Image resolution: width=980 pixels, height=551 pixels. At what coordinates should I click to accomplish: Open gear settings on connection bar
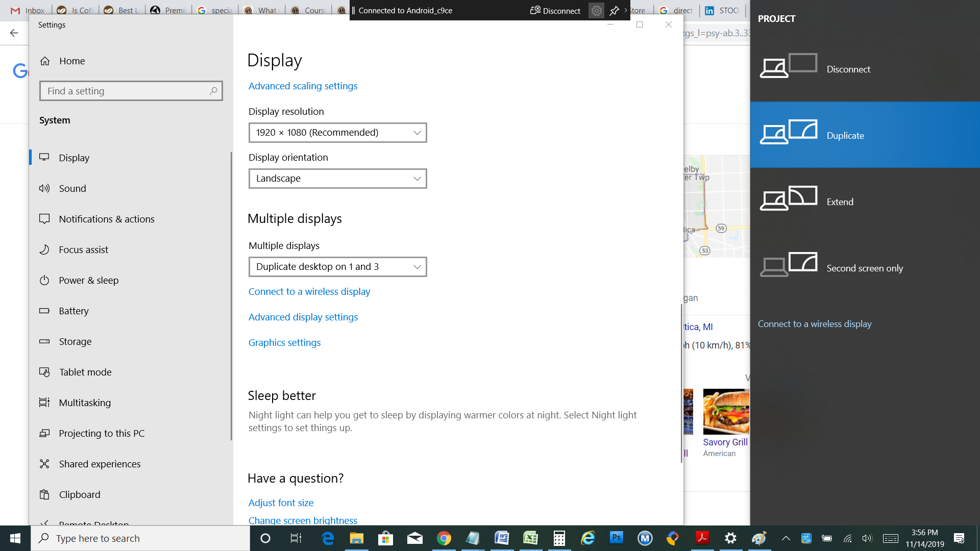point(596,11)
